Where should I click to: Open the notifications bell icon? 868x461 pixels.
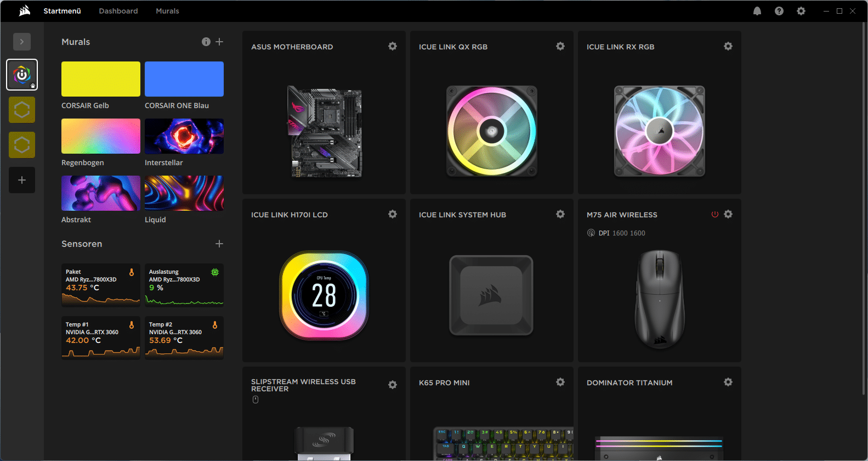click(x=757, y=11)
